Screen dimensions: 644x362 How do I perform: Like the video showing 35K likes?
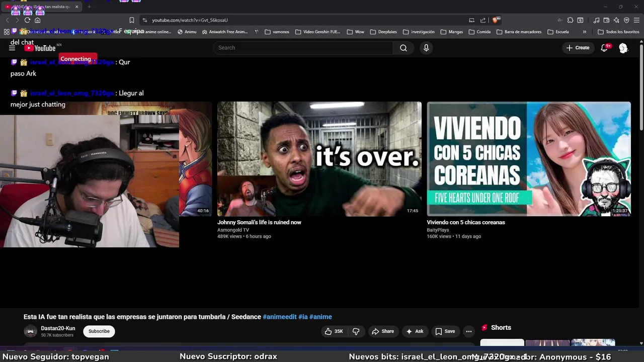point(334,331)
